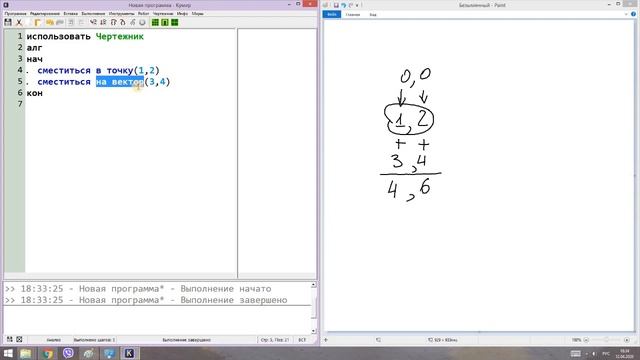The image size is (640, 360).
Task: Click the round Stop icon in Kumir toolbar
Action: 142,22
